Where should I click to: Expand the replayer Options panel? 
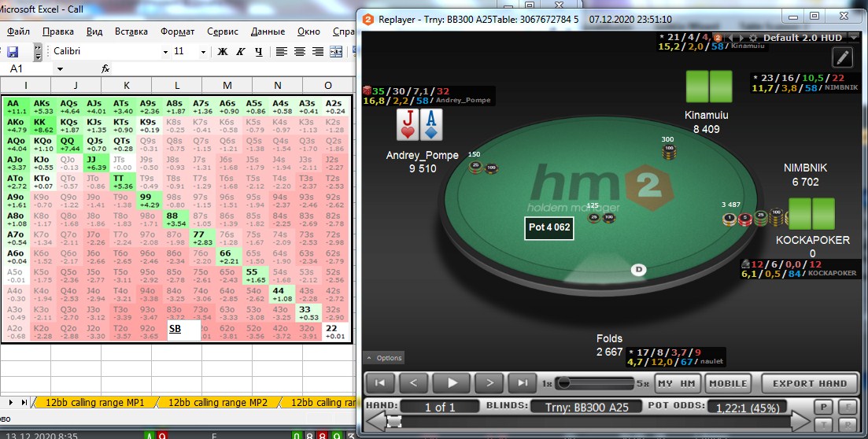point(384,358)
